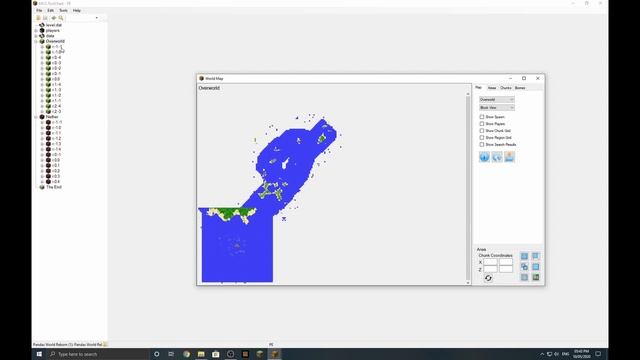
Task: Open the Overworld dimension dropdown in World Map
Action: (497, 100)
